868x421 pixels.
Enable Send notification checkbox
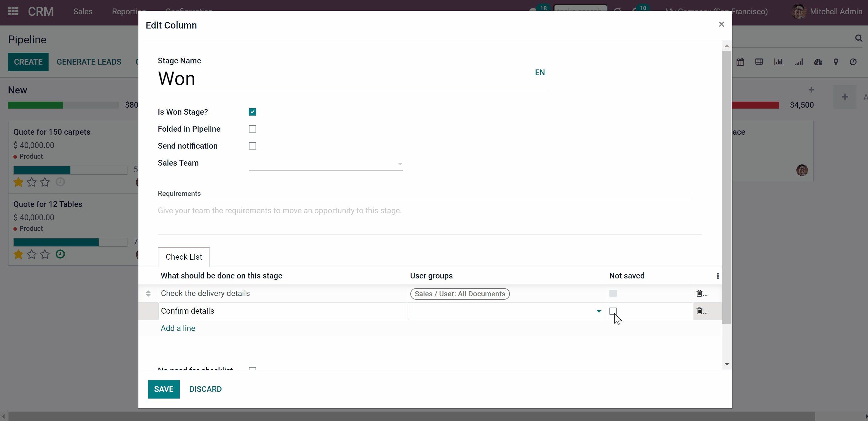point(253,146)
